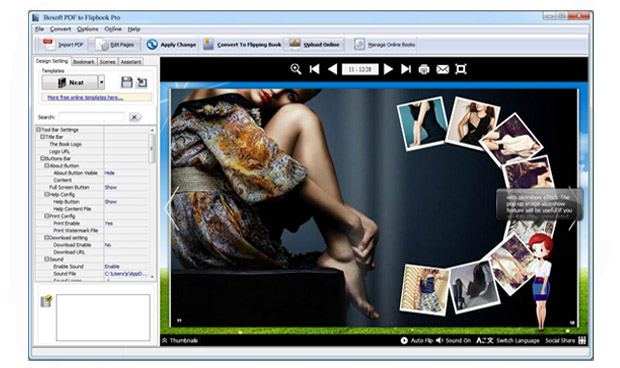Open Manage Online Books
The width and height of the screenshot is (620, 368).
[x=384, y=45]
